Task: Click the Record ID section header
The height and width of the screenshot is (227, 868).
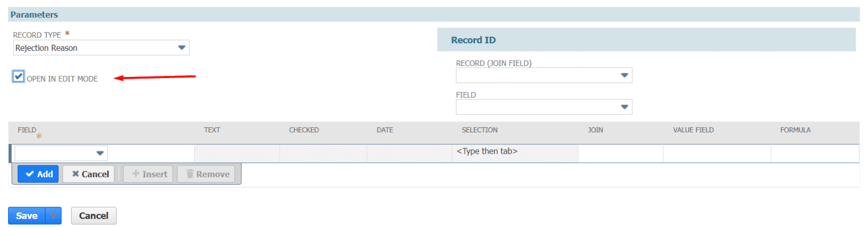Action: (473, 40)
